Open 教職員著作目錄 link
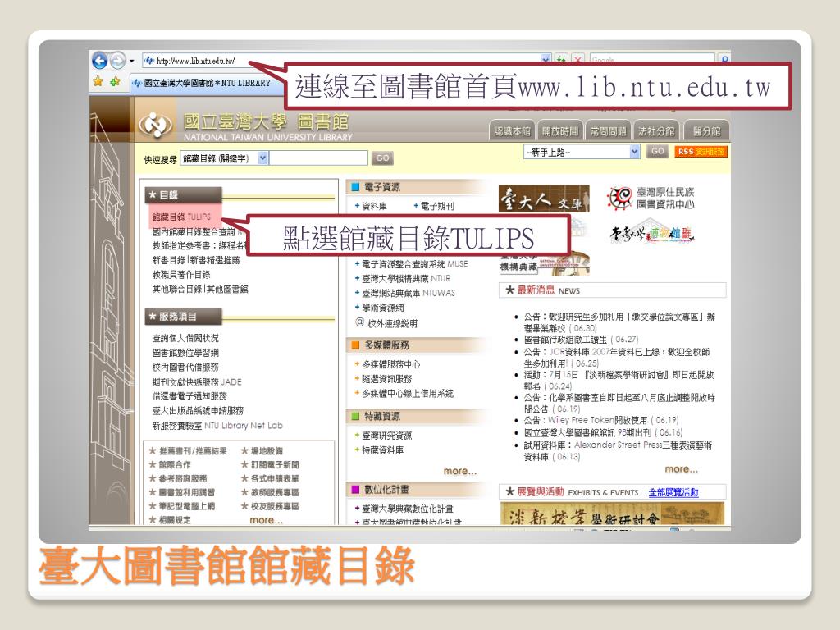The width and height of the screenshot is (840, 630). click(181, 275)
